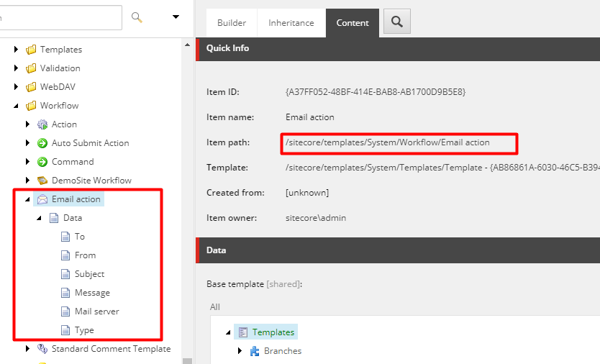Image resolution: width=600 pixels, height=364 pixels.
Task: Click the Action gear icon in tree
Action: coord(42,124)
